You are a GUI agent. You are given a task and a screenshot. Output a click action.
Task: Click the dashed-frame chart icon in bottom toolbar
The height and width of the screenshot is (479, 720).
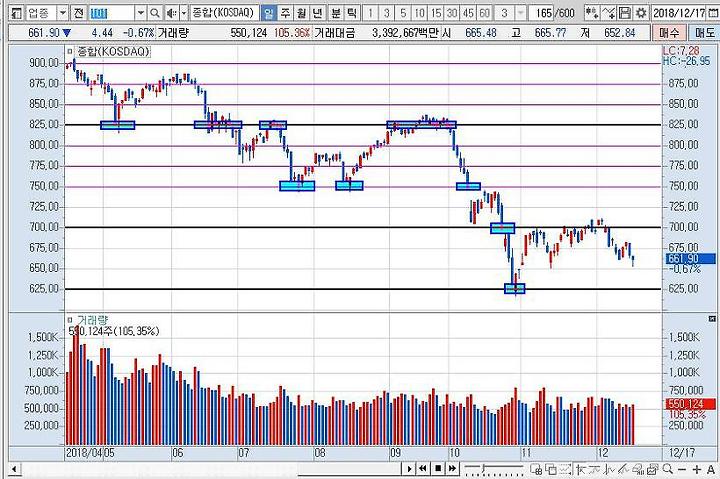[x=565, y=469]
